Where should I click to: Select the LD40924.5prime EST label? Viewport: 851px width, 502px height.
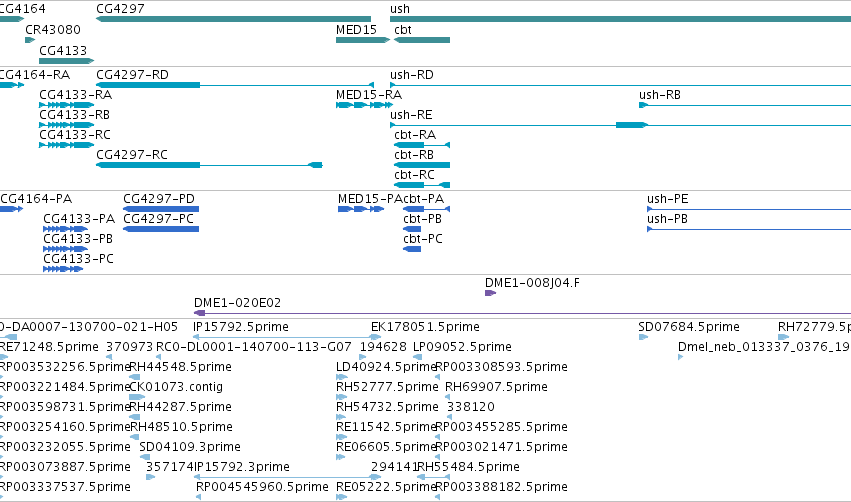(x=386, y=367)
